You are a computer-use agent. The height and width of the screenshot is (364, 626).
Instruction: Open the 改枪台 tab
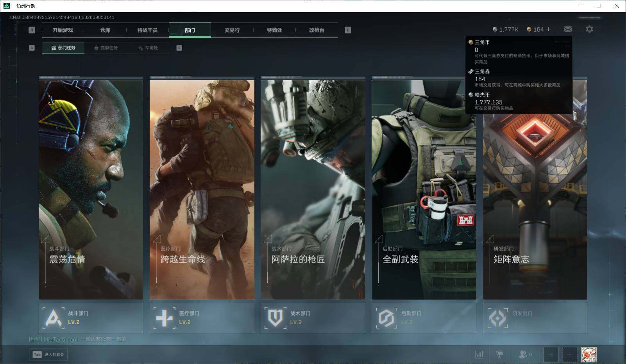pyautogui.click(x=317, y=30)
